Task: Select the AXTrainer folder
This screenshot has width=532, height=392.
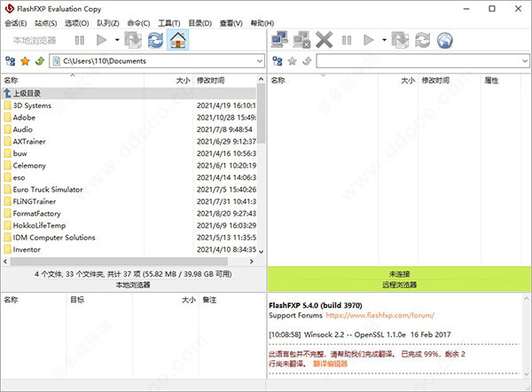Action: [29, 142]
